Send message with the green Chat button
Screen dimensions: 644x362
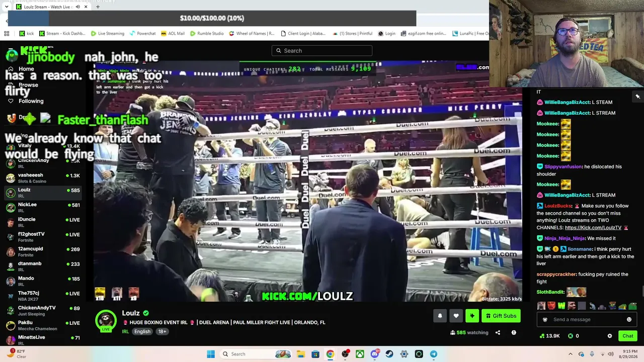point(627,336)
